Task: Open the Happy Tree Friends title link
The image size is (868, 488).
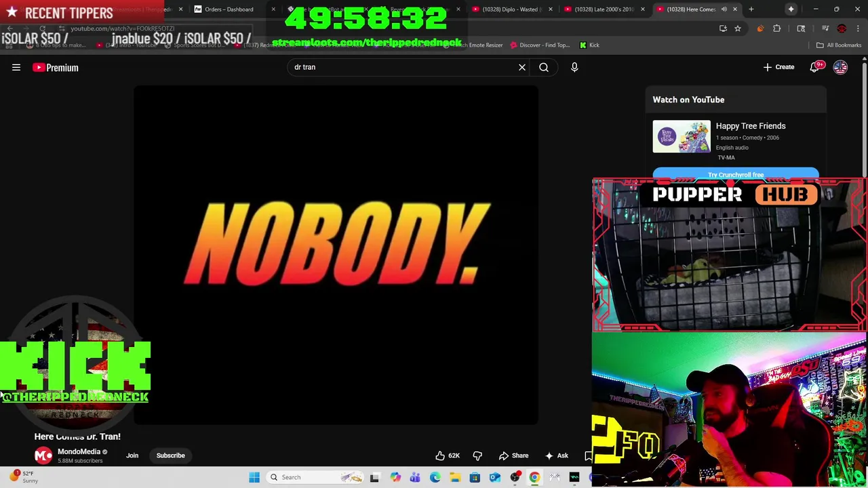Action: coord(751,126)
